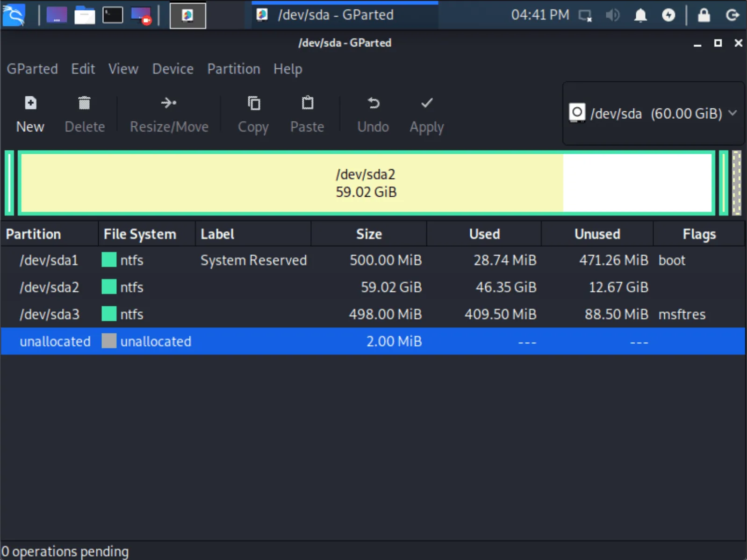747x560 pixels.
Task: Open the Device menu
Action: [172, 69]
